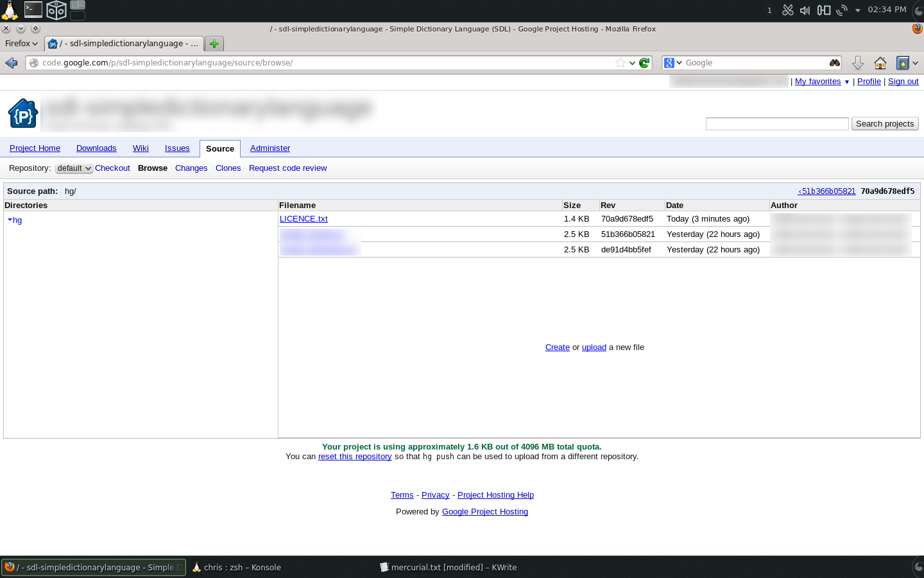Click the Sign out link
The image size is (924, 578).
pyautogui.click(x=903, y=82)
